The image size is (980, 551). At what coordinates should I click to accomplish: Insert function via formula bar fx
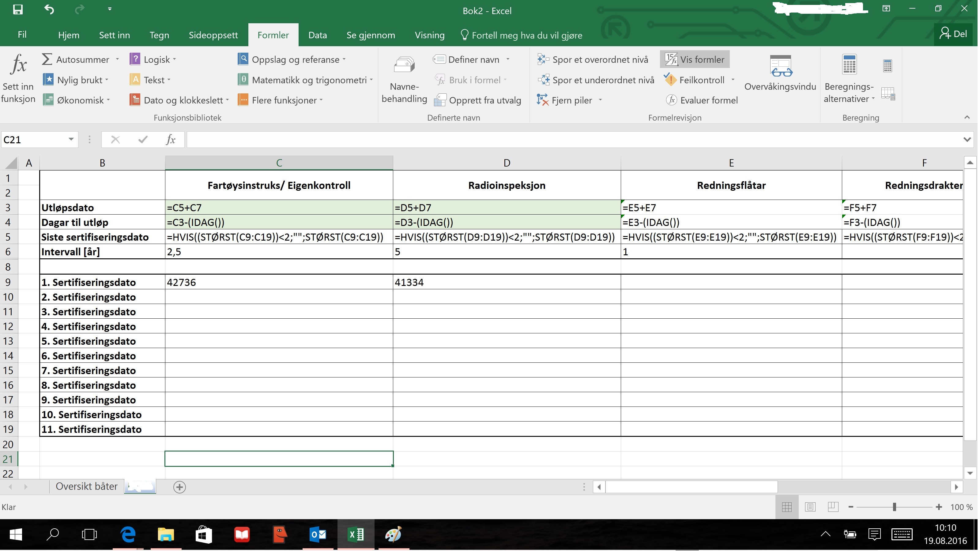(x=171, y=140)
